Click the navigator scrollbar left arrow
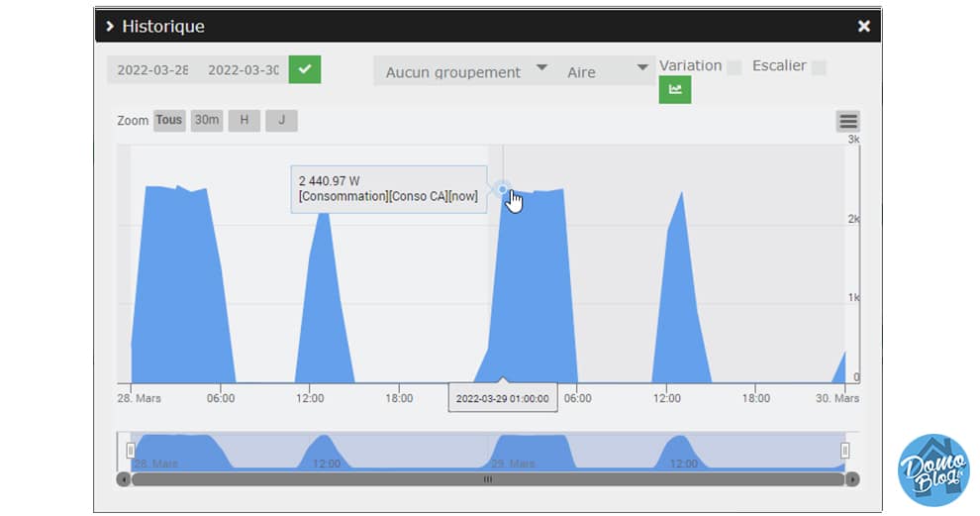 point(124,479)
